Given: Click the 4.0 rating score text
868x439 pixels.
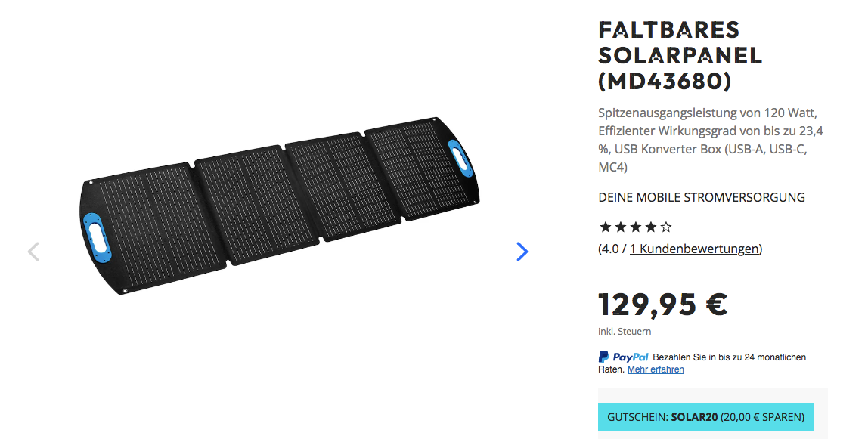Looking at the screenshot, I should point(610,249).
